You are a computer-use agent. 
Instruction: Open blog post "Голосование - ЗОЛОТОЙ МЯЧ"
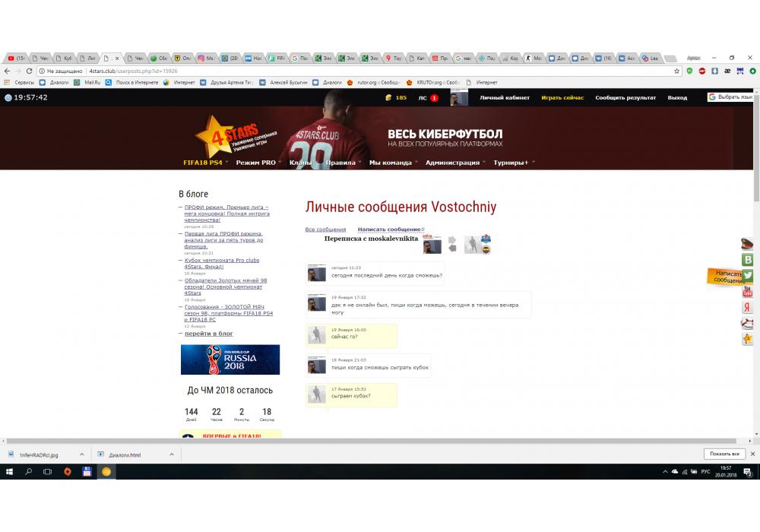click(228, 313)
